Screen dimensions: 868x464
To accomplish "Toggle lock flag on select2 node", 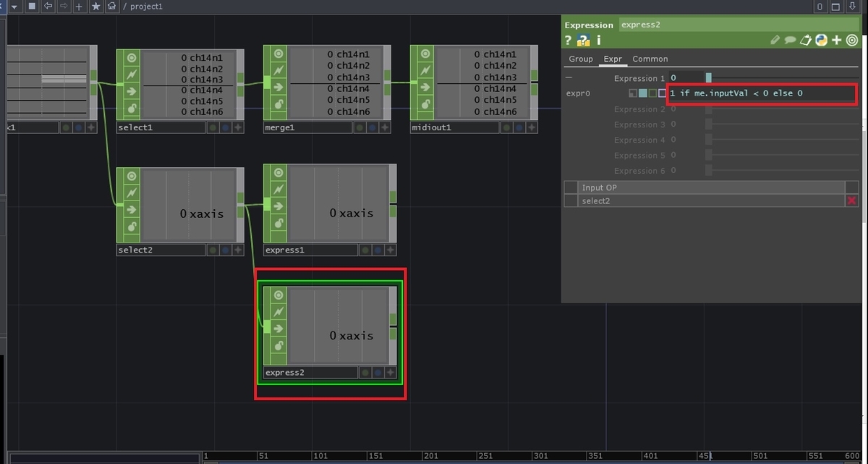I will 132,227.
